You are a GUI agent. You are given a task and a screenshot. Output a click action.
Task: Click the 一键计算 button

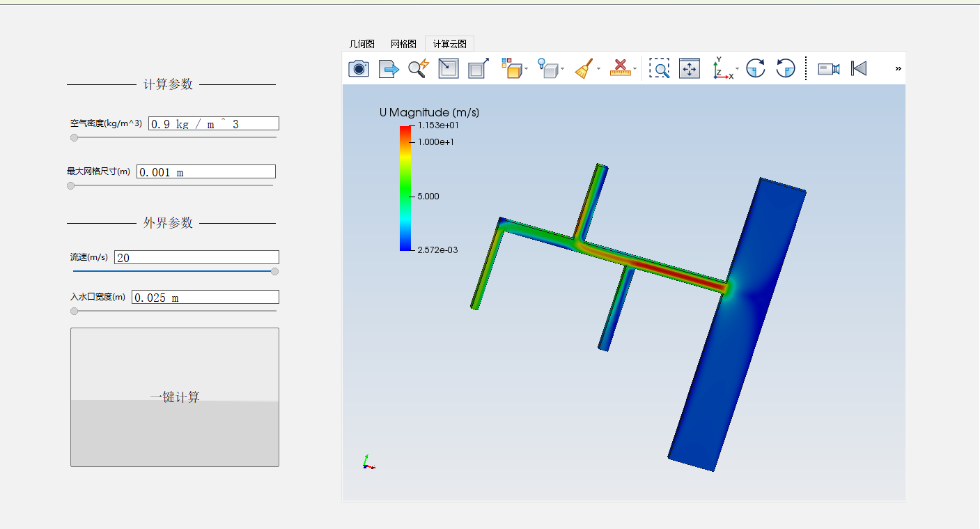click(175, 397)
